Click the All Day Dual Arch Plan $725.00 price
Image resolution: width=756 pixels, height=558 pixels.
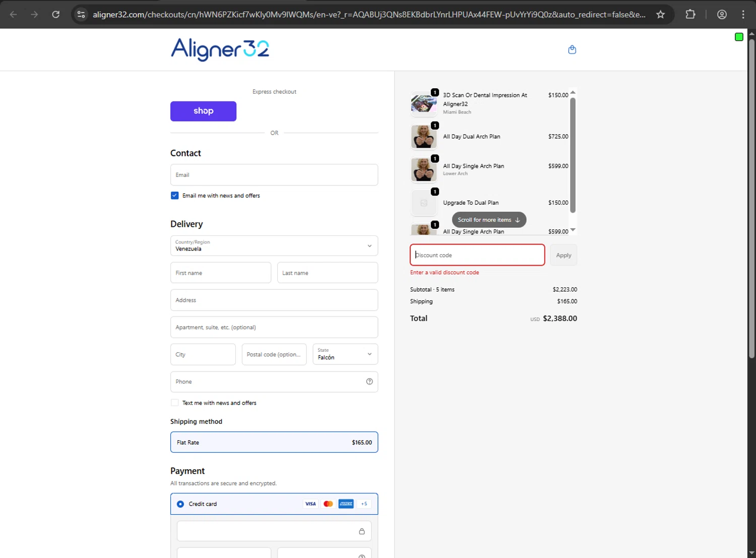click(x=558, y=137)
